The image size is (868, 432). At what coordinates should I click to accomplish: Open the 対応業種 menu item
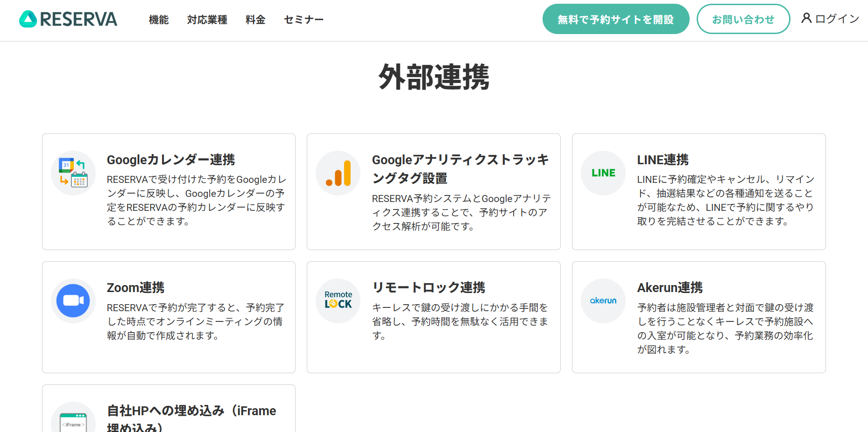pos(207,20)
